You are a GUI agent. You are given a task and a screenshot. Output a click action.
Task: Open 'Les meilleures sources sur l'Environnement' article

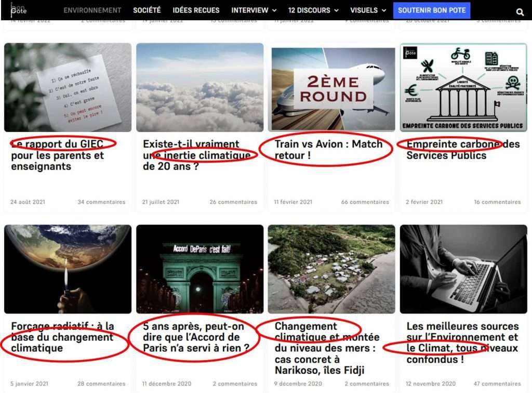pyautogui.click(x=463, y=343)
